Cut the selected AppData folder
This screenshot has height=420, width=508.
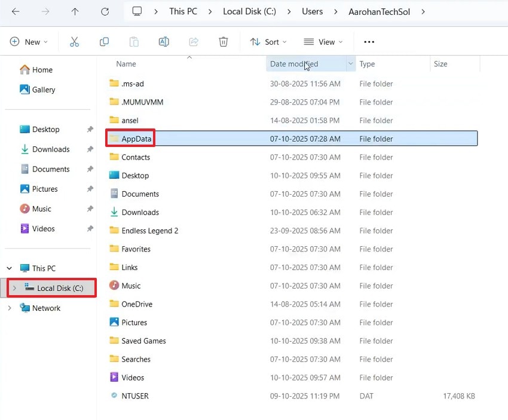point(74,42)
